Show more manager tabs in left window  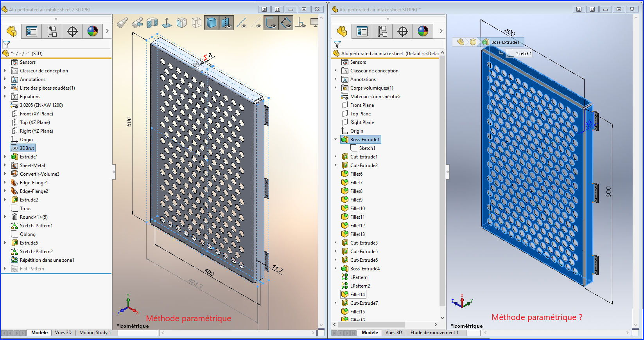(x=108, y=31)
